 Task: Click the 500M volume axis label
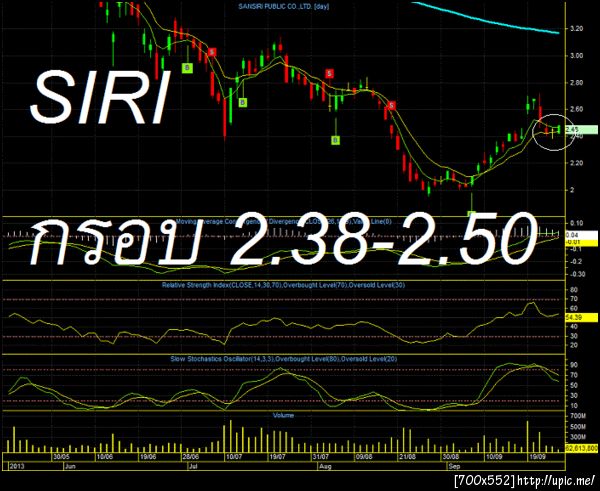click(x=576, y=426)
